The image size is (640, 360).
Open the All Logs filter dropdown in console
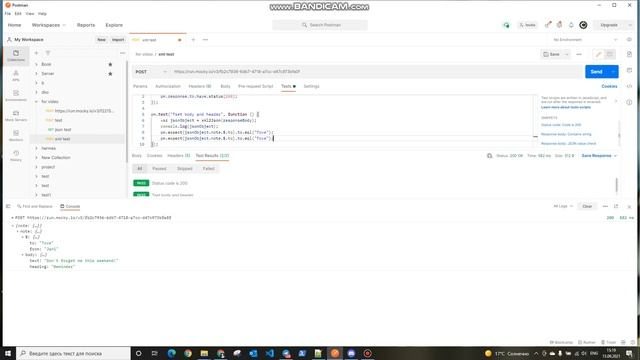563,206
